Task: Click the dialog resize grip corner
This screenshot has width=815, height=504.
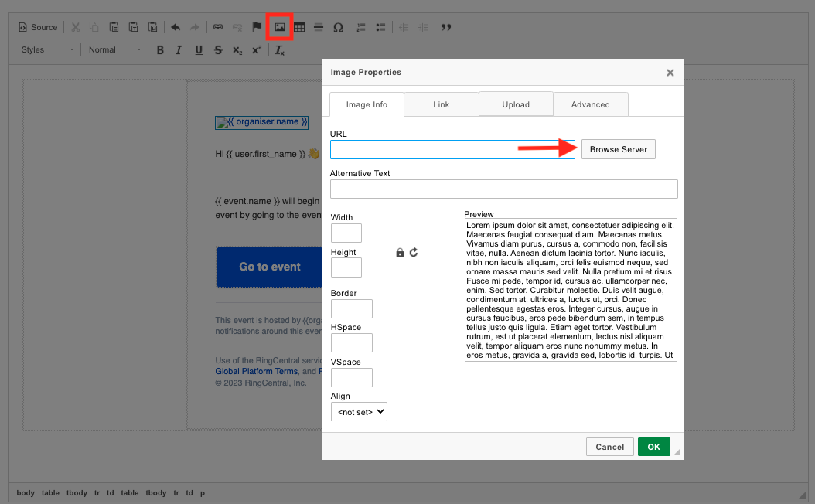Action: (677, 452)
